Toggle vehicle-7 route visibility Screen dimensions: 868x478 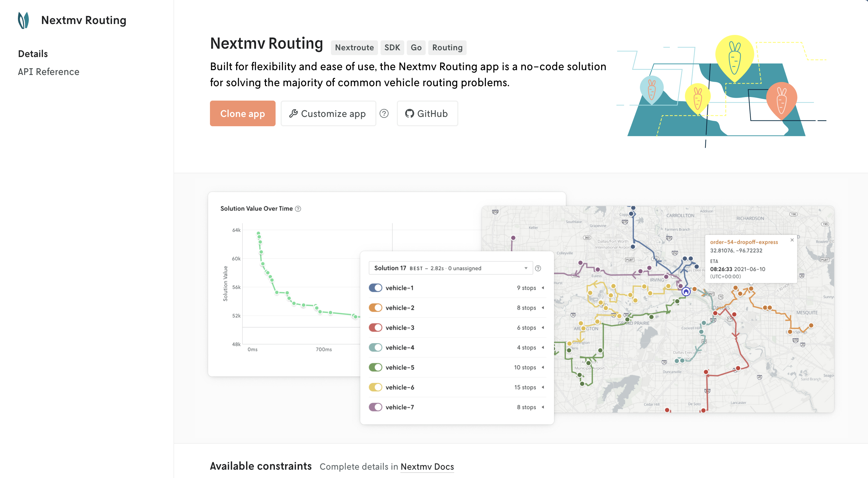tap(375, 407)
